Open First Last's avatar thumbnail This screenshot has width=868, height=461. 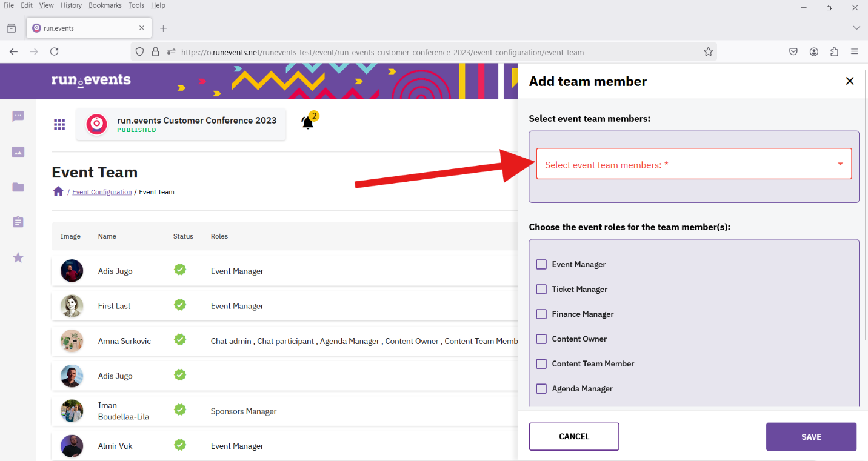(x=72, y=306)
